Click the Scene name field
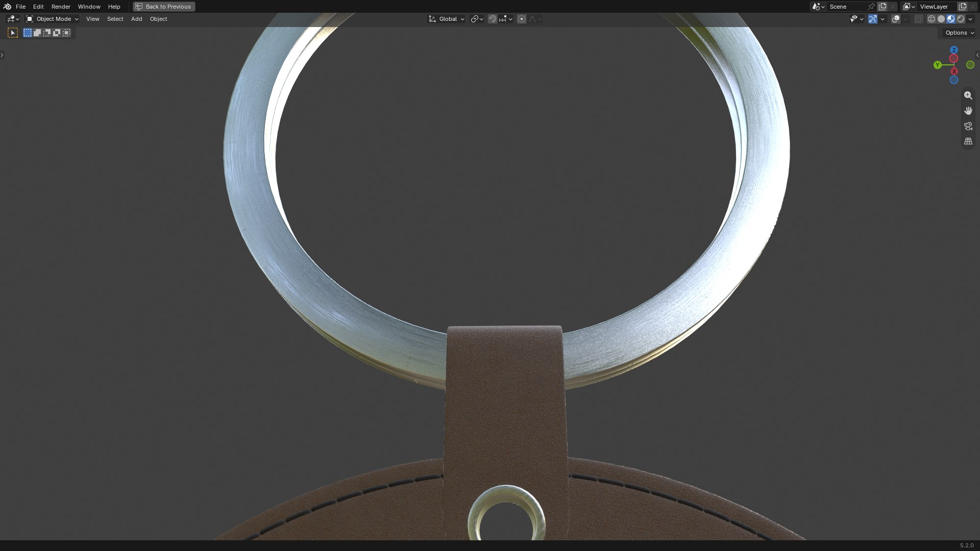 click(x=846, y=7)
